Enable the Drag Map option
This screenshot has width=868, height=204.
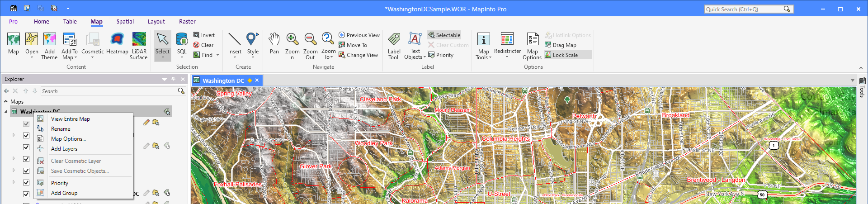pos(561,45)
